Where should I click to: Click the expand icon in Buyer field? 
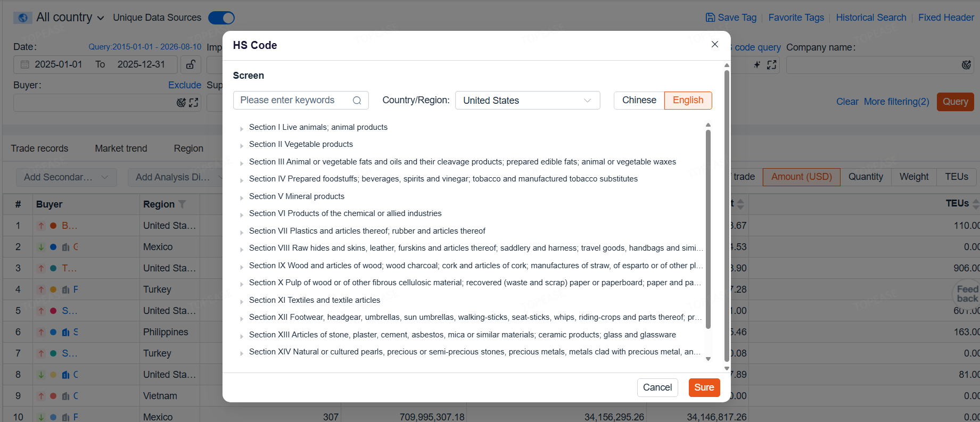(x=194, y=103)
